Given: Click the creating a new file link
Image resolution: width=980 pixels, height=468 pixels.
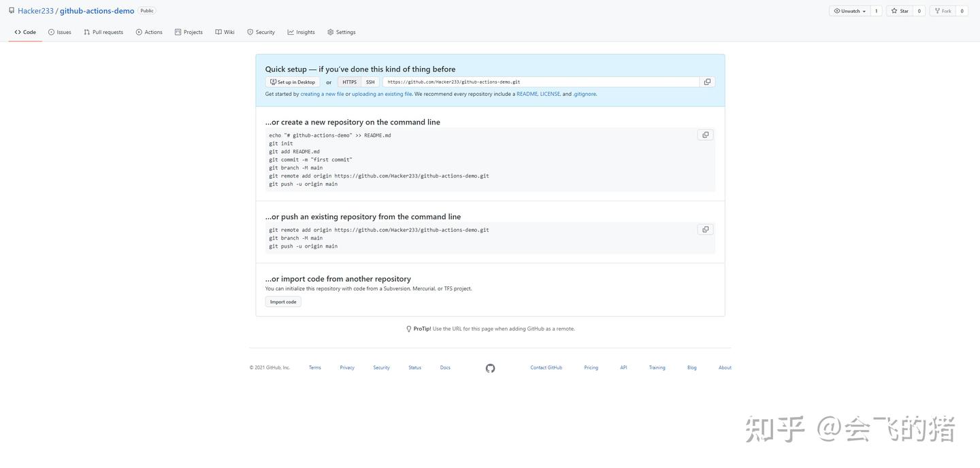Looking at the screenshot, I should 321,94.
